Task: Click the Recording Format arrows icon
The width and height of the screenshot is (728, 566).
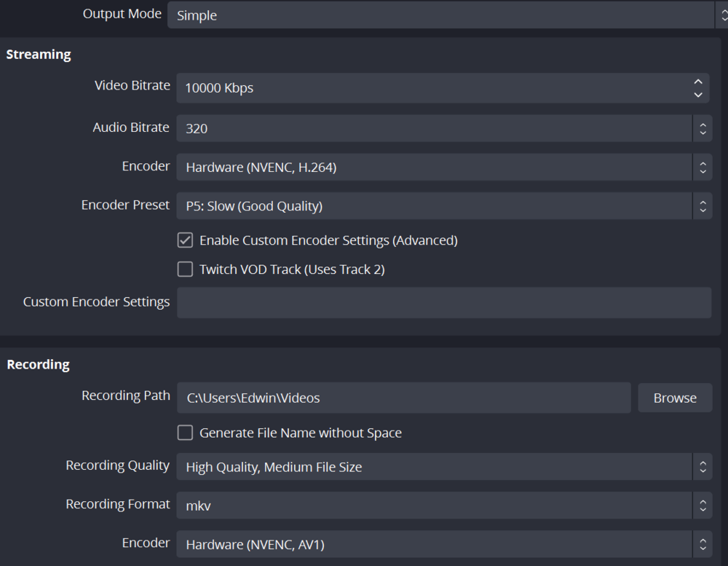Action: click(x=703, y=505)
